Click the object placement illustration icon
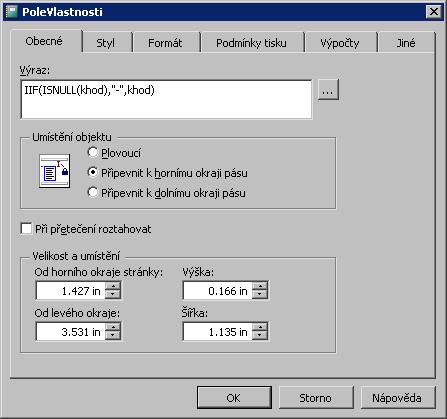The image size is (447, 419). pos(55,171)
